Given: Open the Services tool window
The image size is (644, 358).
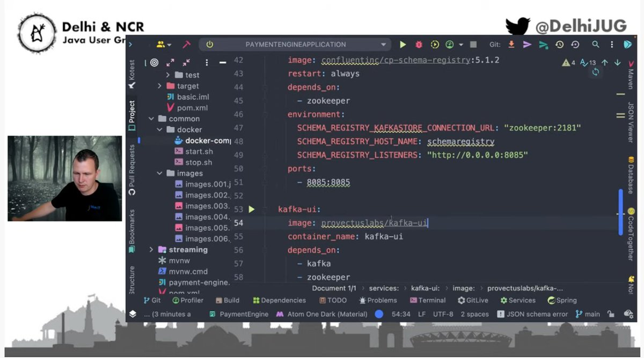Looking at the screenshot, I should pos(518,300).
